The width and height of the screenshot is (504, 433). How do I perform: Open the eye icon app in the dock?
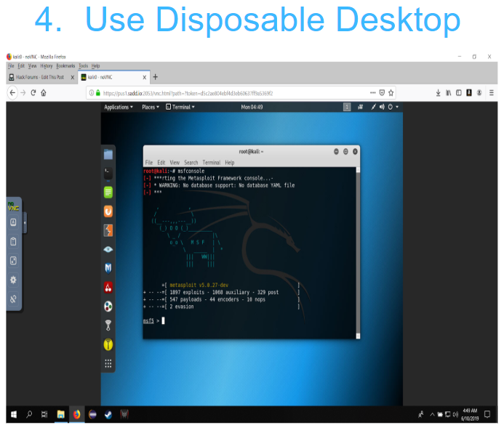pos(108,249)
